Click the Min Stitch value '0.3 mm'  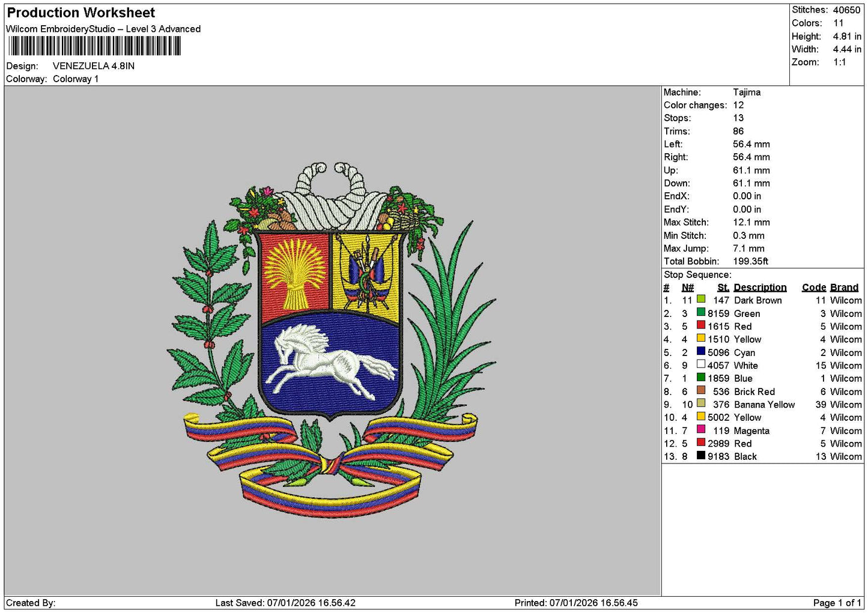point(749,235)
